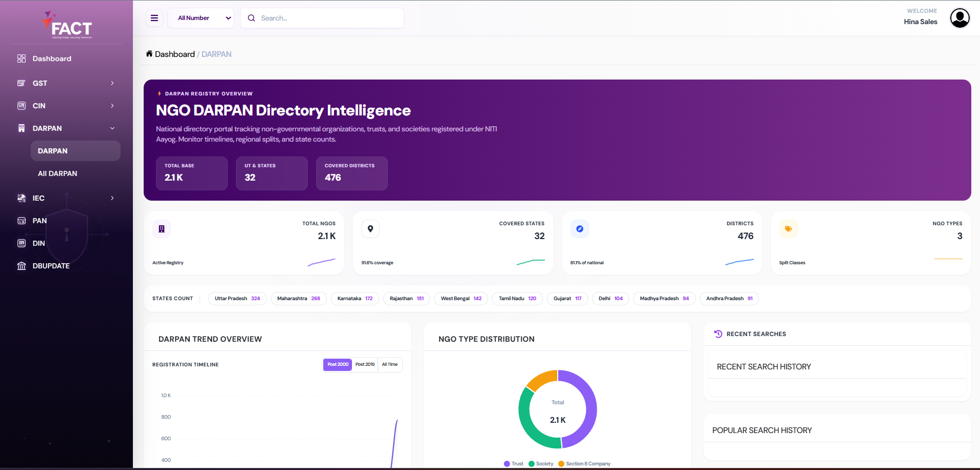Select the All Time timeline filter

pos(390,364)
